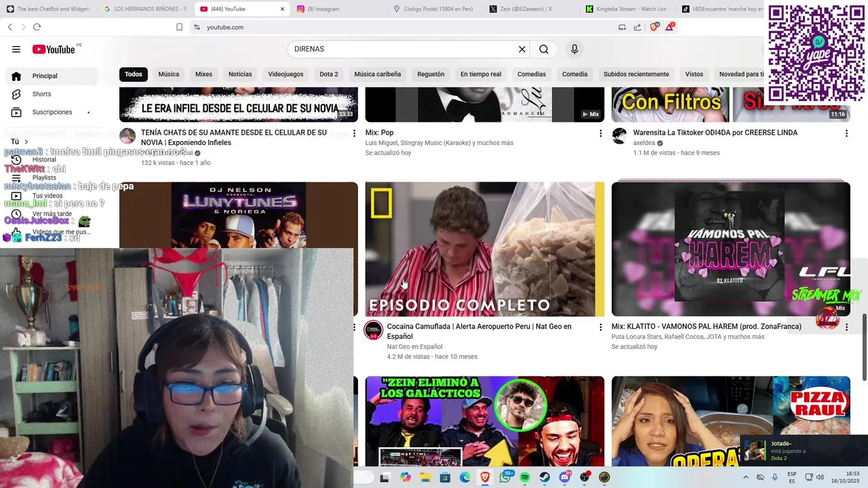868x488 pixels.
Task: Open Suscripciones in the YouTube sidebar
Action: pos(52,112)
